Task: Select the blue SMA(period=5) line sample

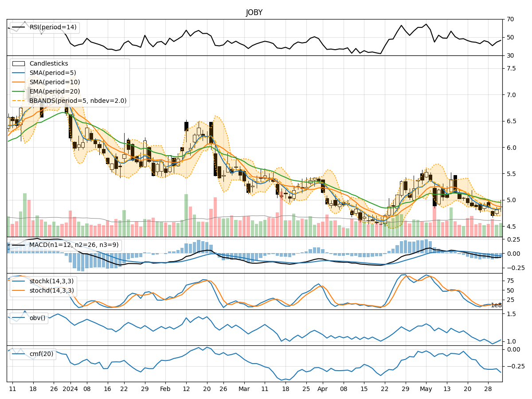Action: click(19, 72)
